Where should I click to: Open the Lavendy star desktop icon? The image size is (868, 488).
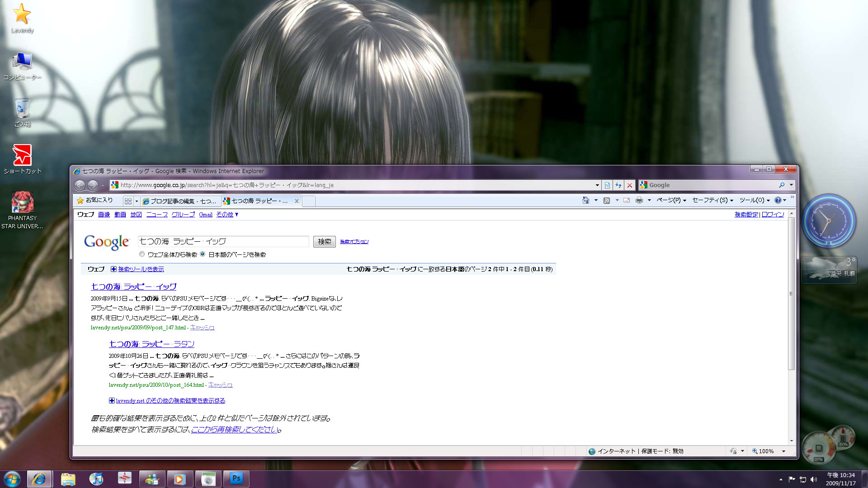22,19
